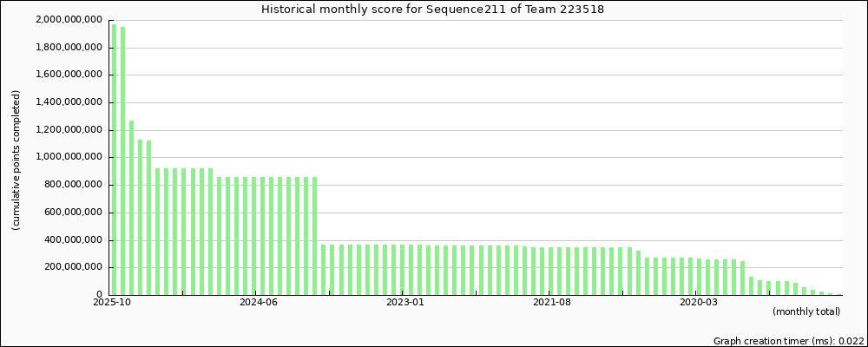868x347 pixels.
Task: Click the bar above the 2023-01 label
Action: pos(403,270)
